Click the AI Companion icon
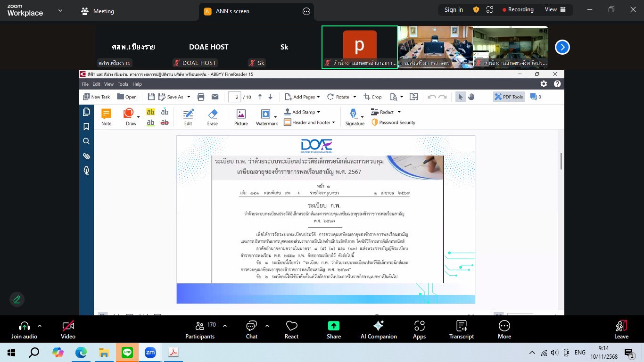 [x=378, y=326]
